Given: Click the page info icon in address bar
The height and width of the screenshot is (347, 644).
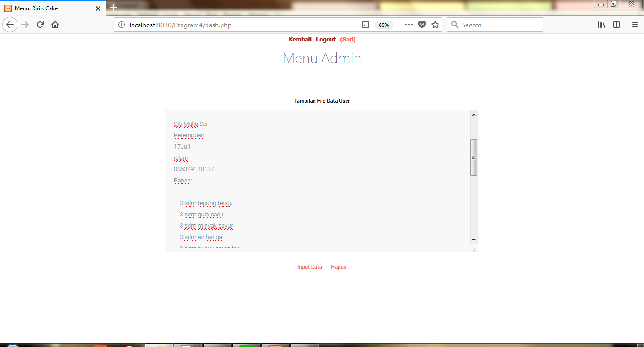Looking at the screenshot, I should point(122,25).
